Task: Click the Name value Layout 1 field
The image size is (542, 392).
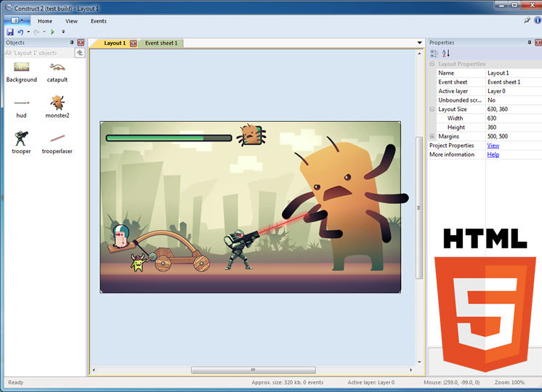Action: (x=514, y=73)
